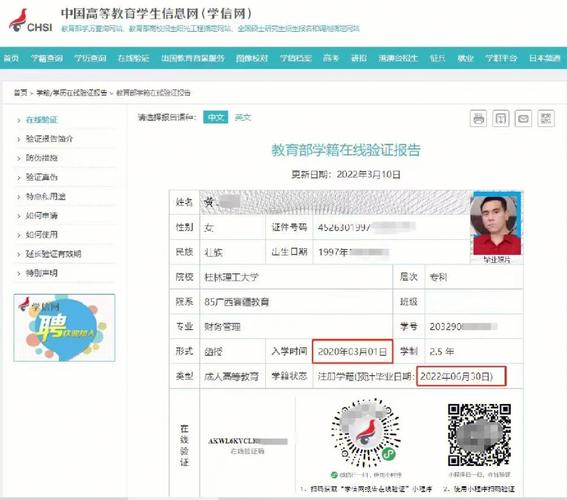Click 首页 in the breadcrumb trail
Image resolution: width=567 pixels, height=500 pixels.
click(21, 93)
